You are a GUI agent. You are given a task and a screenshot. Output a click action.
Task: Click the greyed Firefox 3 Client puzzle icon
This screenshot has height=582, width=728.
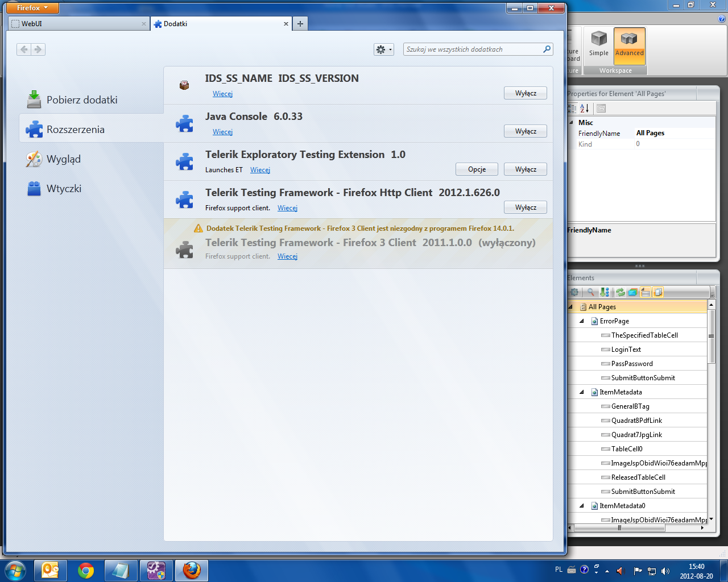(x=184, y=249)
